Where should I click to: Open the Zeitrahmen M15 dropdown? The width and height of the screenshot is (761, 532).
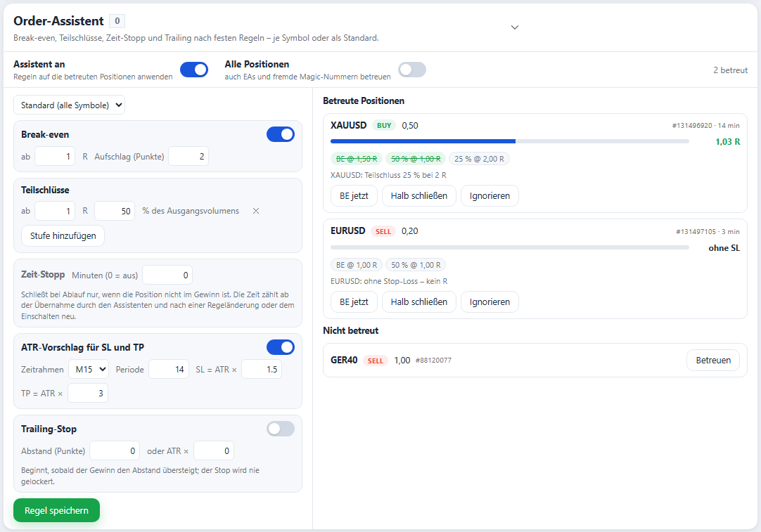coord(89,369)
